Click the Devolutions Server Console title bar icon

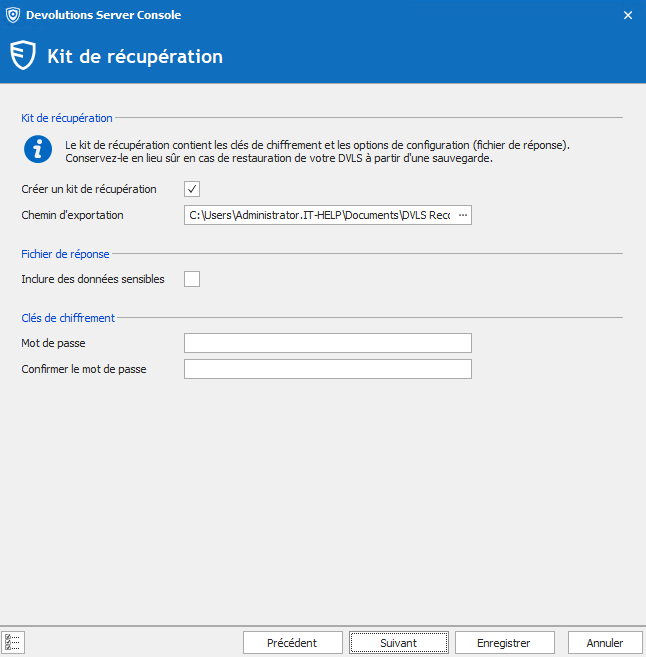coord(12,15)
